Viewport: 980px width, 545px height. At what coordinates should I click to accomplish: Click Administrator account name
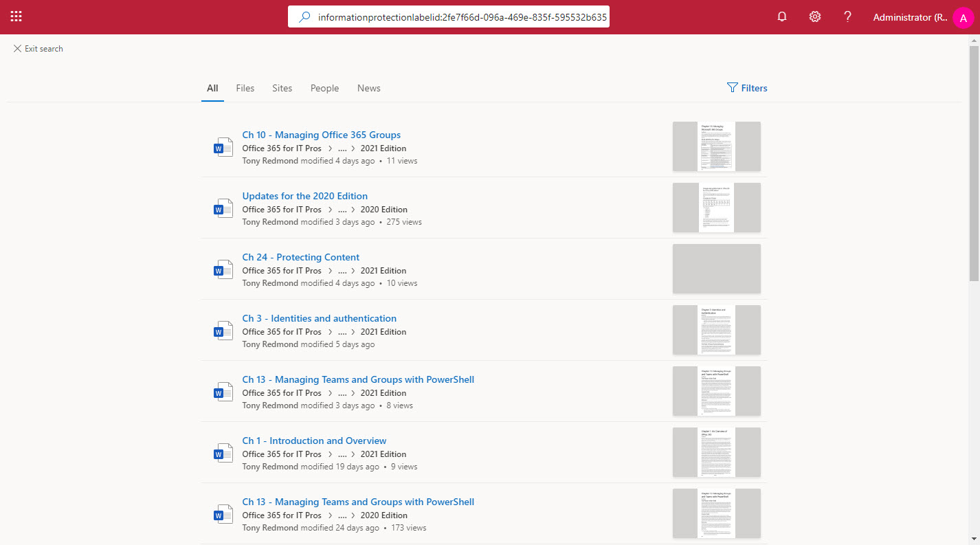pos(911,17)
